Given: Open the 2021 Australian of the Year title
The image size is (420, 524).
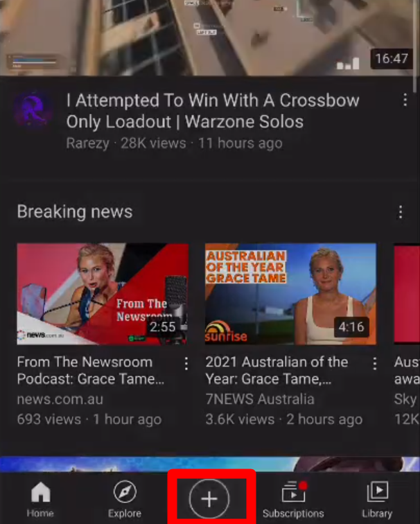Looking at the screenshot, I should tap(277, 370).
